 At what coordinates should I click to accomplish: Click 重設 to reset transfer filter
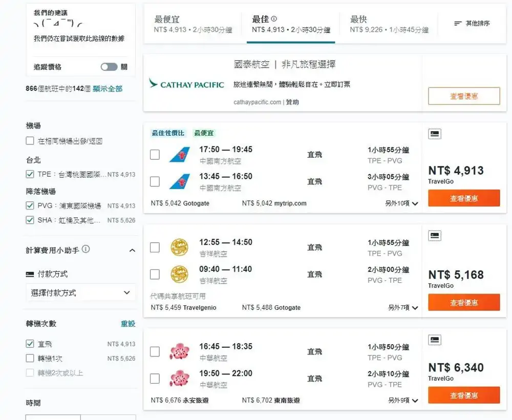(x=128, y=324)
